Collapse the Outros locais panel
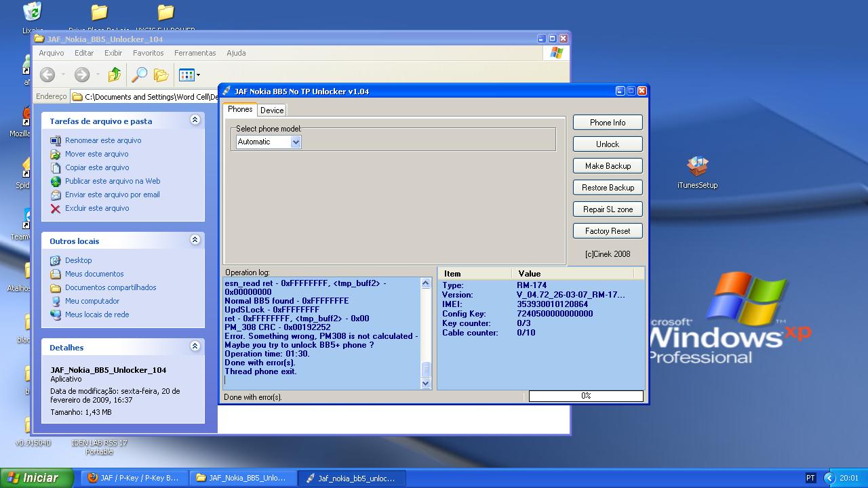The image size is (868, 488). coord(195,240)
